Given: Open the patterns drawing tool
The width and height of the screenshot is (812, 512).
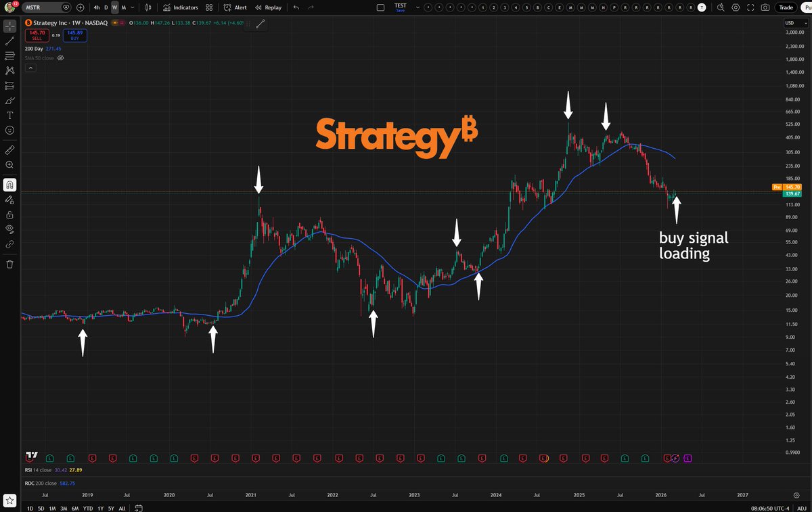Looking at the screenshot, I should point(10,70).
